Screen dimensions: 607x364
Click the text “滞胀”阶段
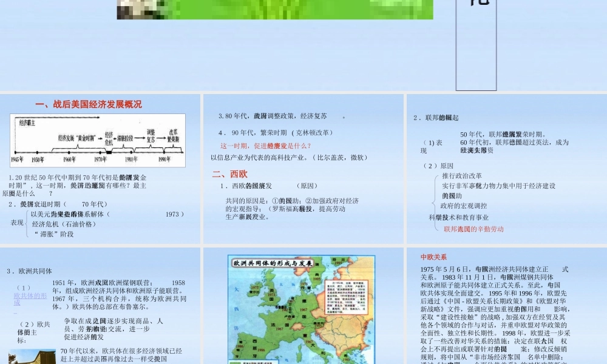[x=53, y=234]
